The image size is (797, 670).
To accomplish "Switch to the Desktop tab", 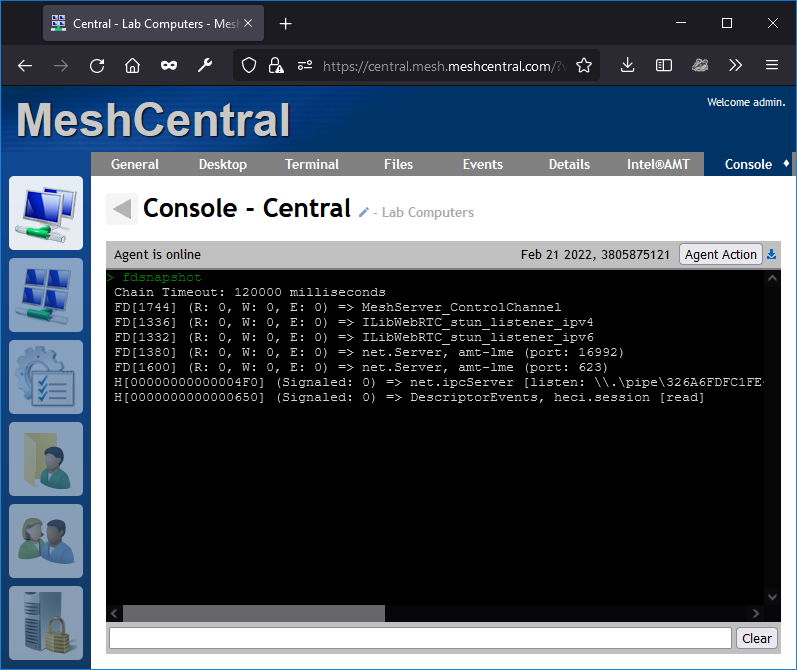I will [223, 164].
